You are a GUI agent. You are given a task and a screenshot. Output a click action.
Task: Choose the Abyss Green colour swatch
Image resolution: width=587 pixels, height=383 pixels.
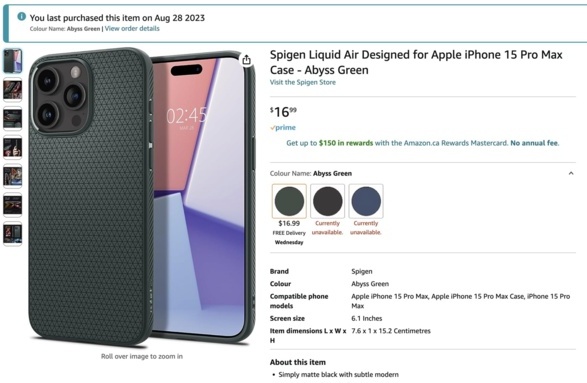[289, 201]
